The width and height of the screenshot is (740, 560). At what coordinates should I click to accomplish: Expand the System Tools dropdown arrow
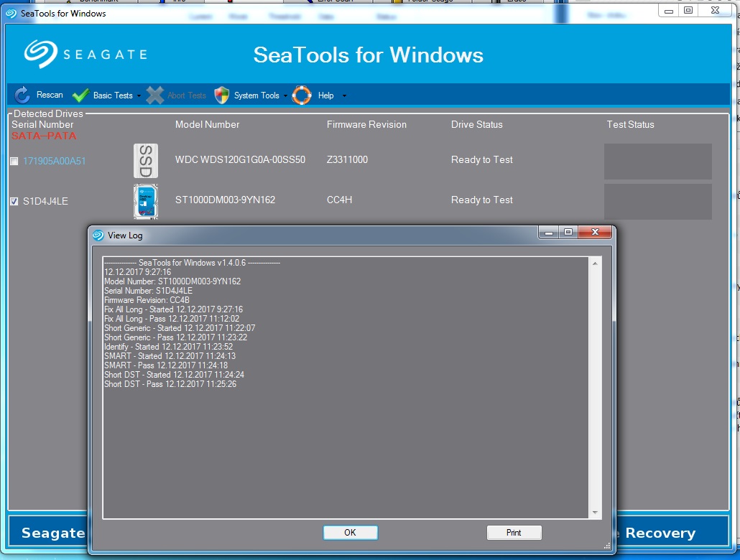click(x=285, y=95)
